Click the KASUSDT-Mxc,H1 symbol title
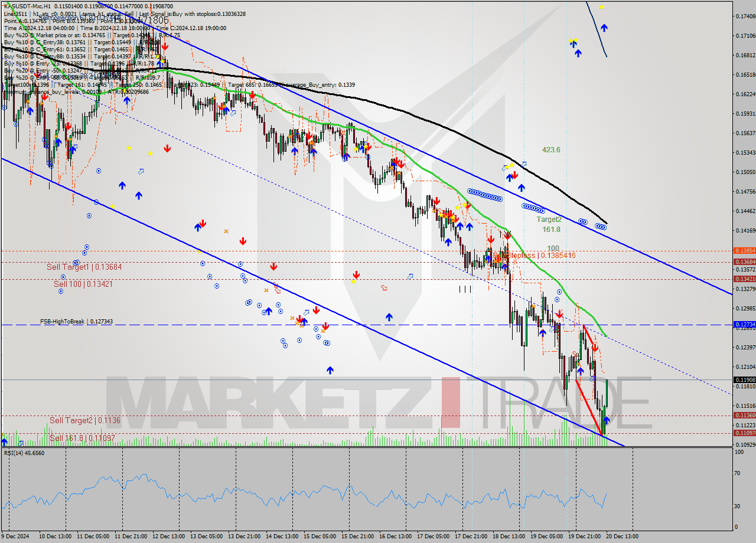 coord(27,6)
